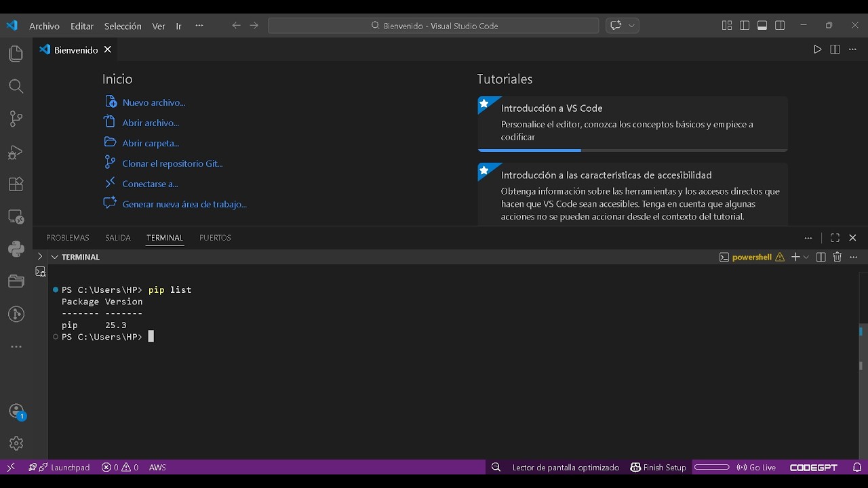Switch to the PUERTOS panel tab
Screen dimensions: 868x488
tap(215, 238)
